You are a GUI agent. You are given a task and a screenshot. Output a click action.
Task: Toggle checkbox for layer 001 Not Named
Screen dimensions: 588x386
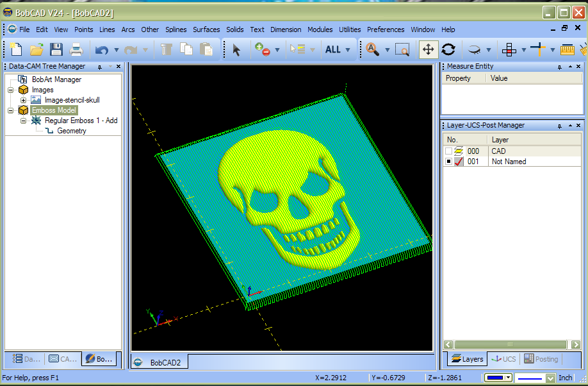[x=448, y=162]
